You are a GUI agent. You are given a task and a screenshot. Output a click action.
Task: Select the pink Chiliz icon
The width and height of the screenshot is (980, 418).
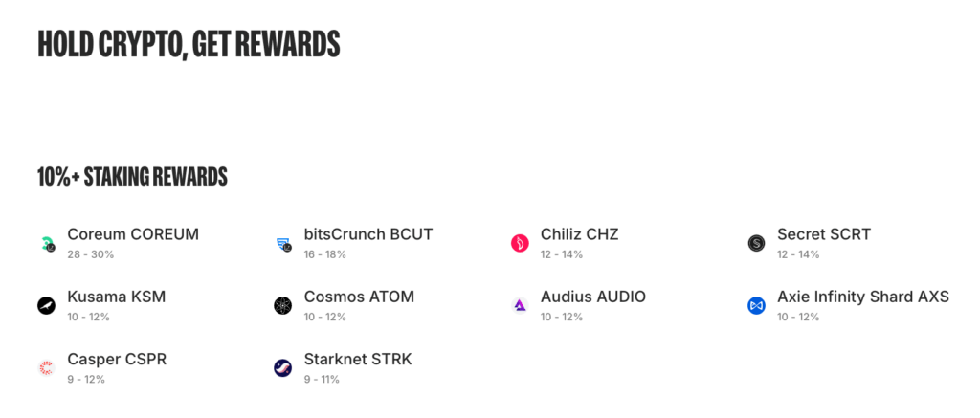[520, 244]
